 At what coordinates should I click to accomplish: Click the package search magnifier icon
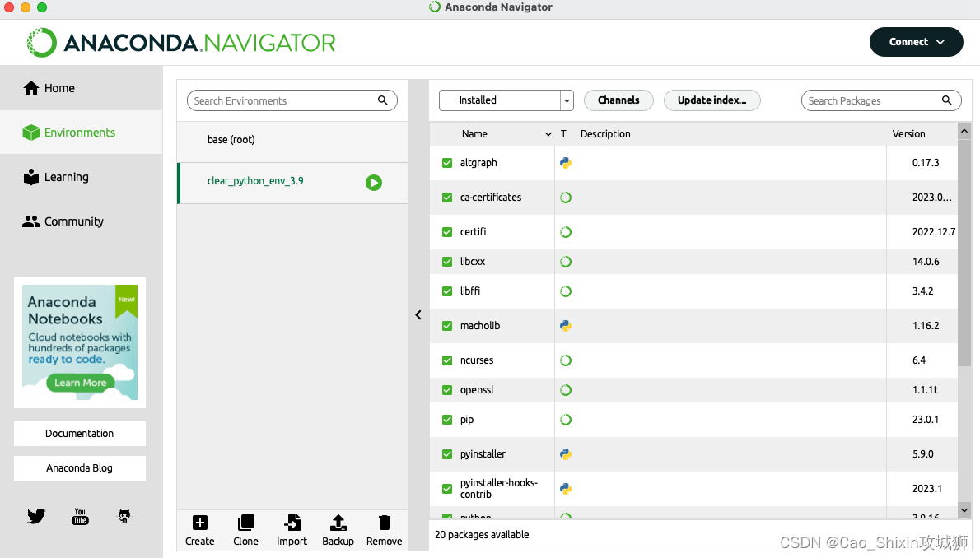point(947,100)
